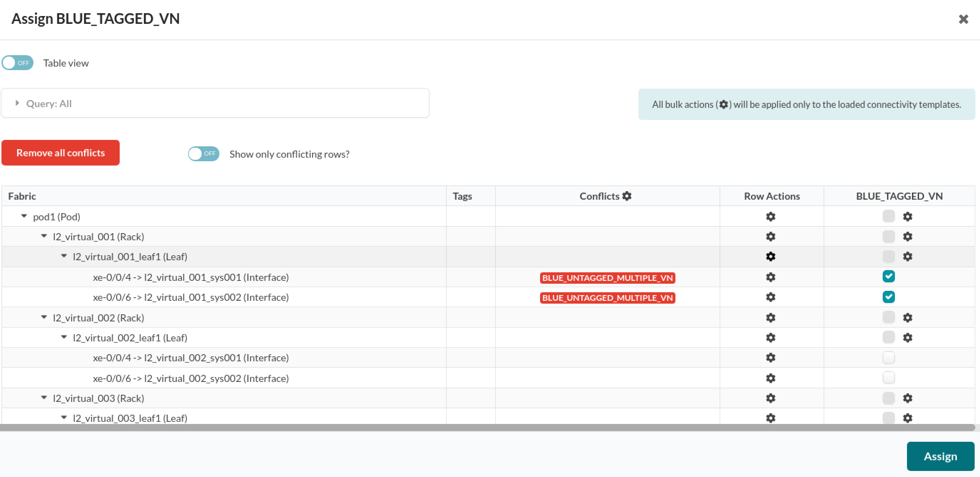Open Row Actions gear for l2_virtual_001_leaf1
This screenshot has width=980, height=477.
tap(771, 257)
